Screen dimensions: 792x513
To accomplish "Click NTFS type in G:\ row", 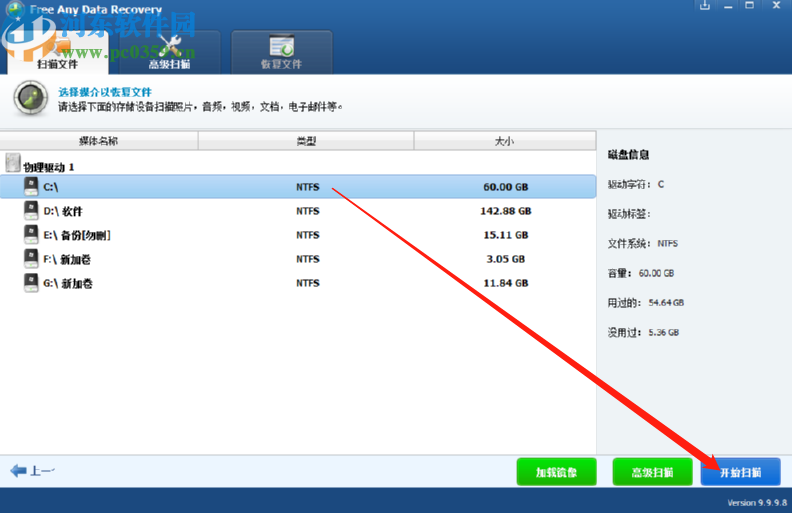I will (x=308, y=283).
